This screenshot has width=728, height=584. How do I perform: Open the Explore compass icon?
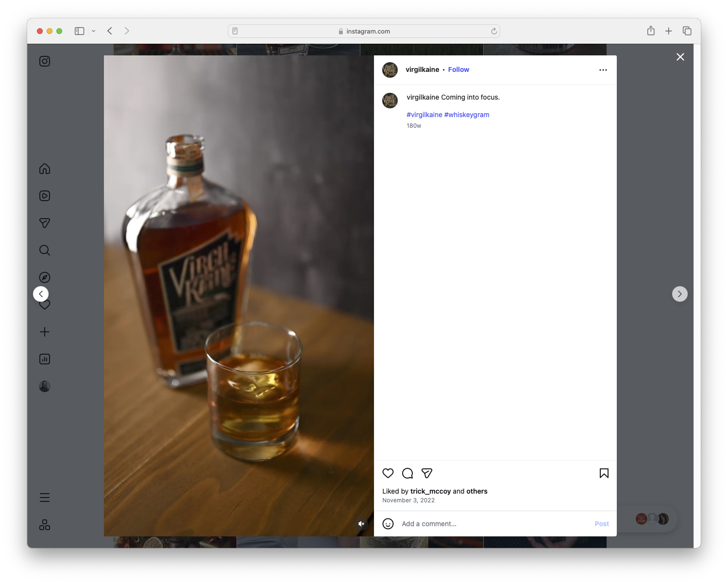click(x=44, y=277)
